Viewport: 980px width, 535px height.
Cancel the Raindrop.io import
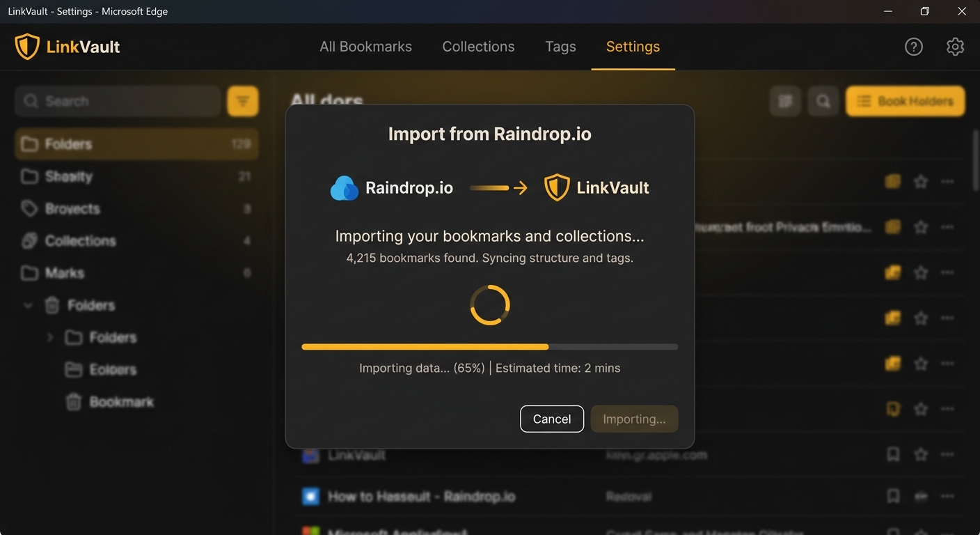click(552, 419)
